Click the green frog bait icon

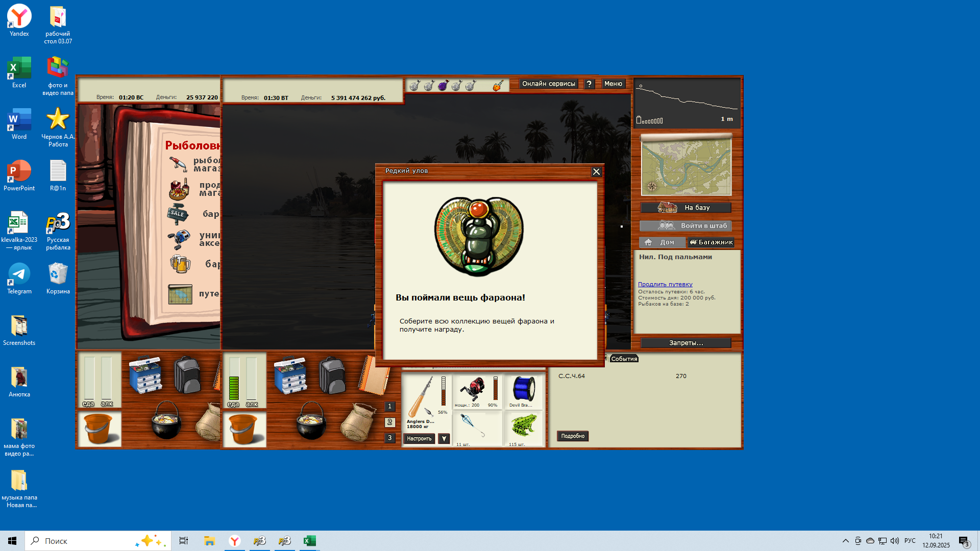click(523, 425)
